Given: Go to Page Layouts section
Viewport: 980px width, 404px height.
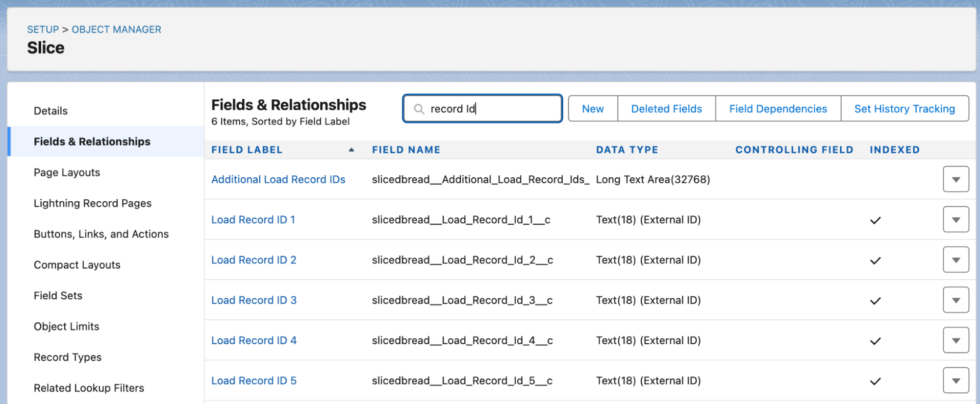Looking at the screenshot, I should coord(67,172).
